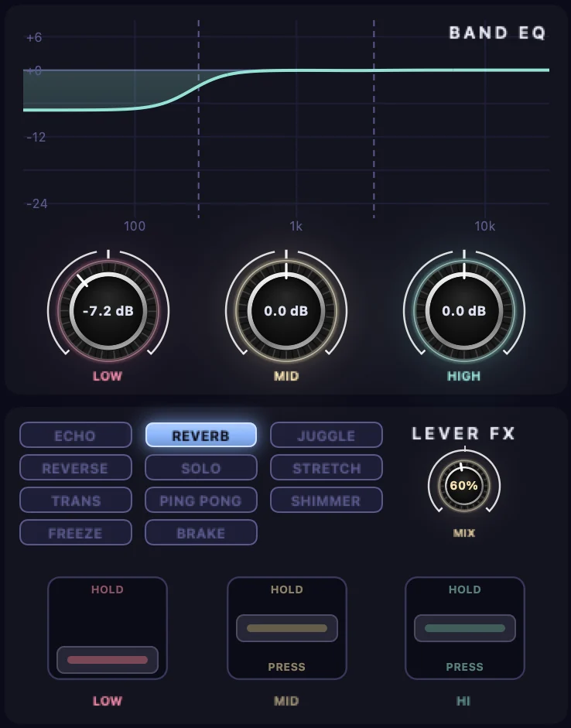Click the MID band gain knob
Image resolution: width=571 pixels, height=728 pixels.
[x=286, y=310]
